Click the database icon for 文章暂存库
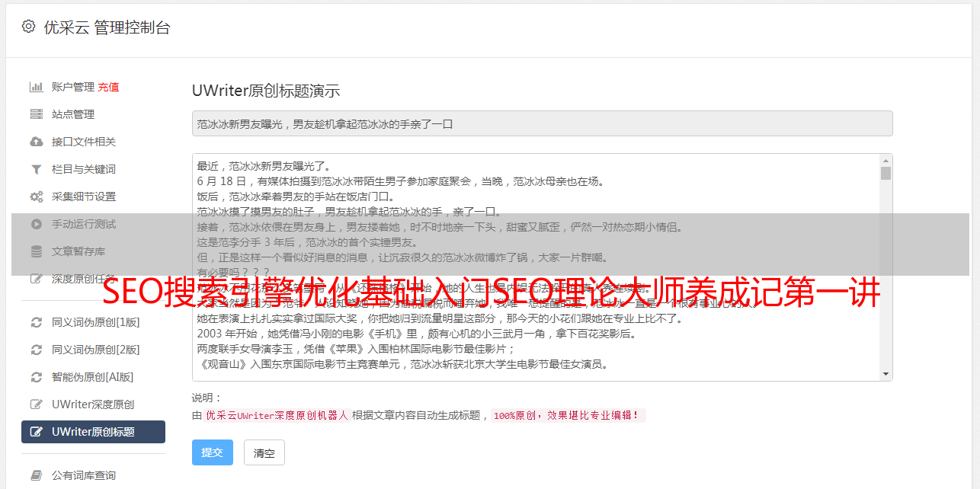 pos(36,251)
